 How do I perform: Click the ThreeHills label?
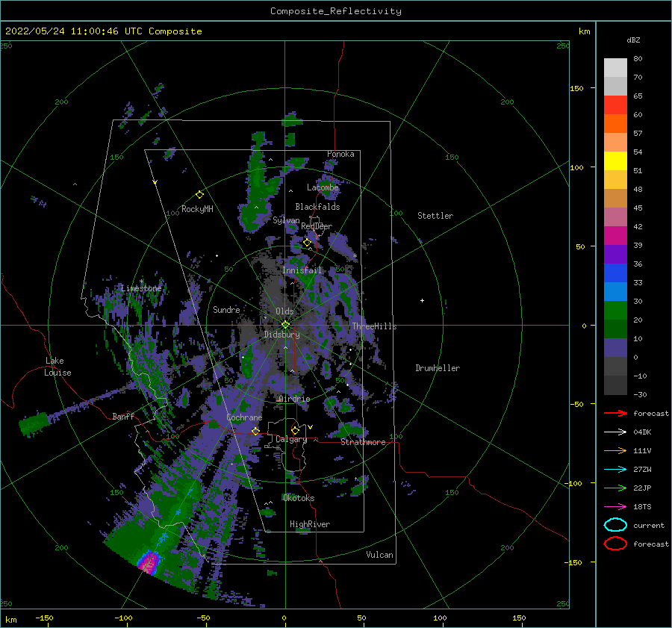[374, 326]
